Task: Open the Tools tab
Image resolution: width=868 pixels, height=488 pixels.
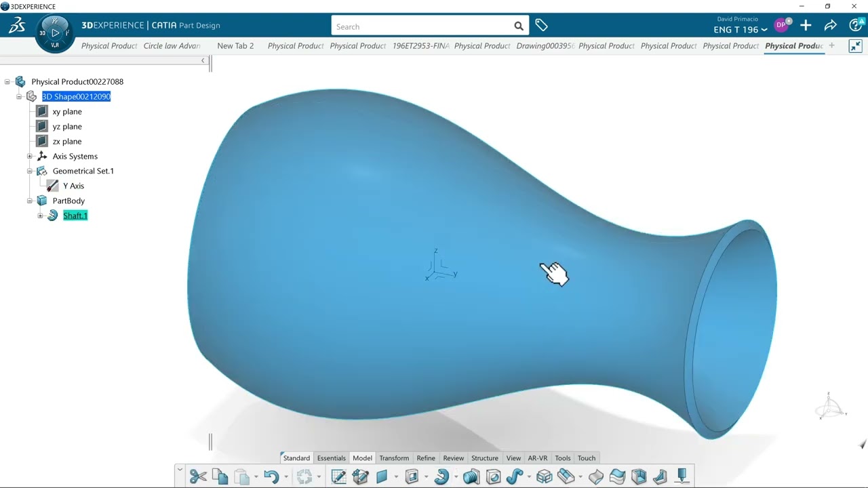Action: click(x=563, y=458)
